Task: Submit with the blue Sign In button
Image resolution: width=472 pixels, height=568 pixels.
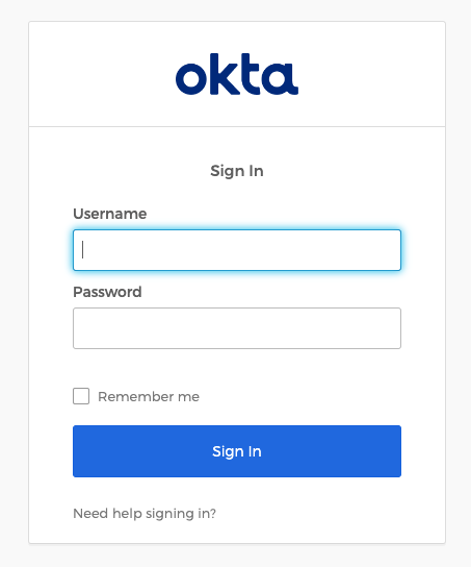Action: [x=237, y=451]
